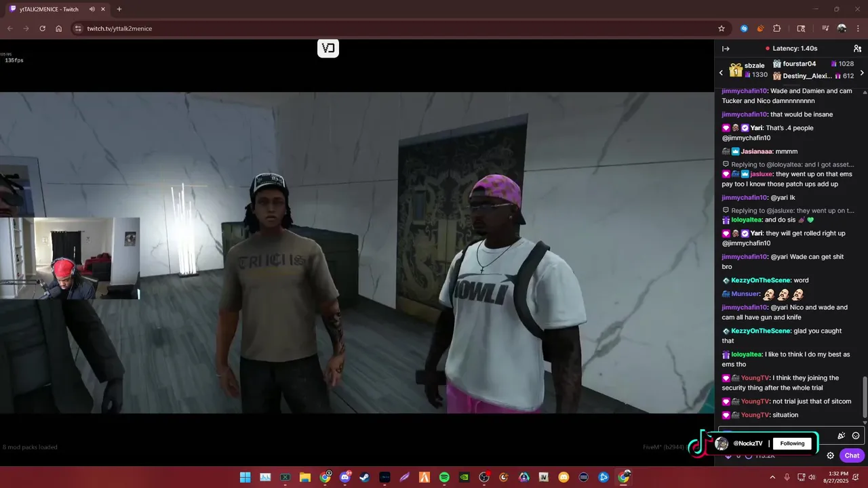868x488 pixels.
Task: Click the microphone tray icon
Action: click(787, 477)
